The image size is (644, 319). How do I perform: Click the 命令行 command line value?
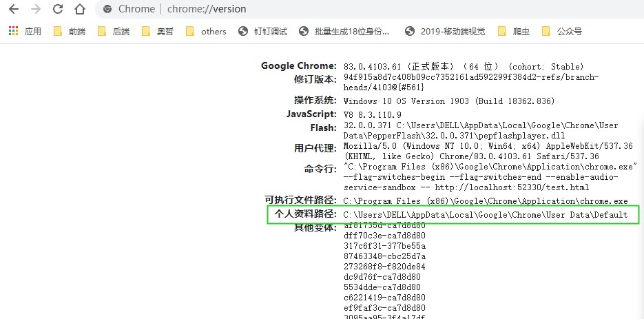pos(491,177)
